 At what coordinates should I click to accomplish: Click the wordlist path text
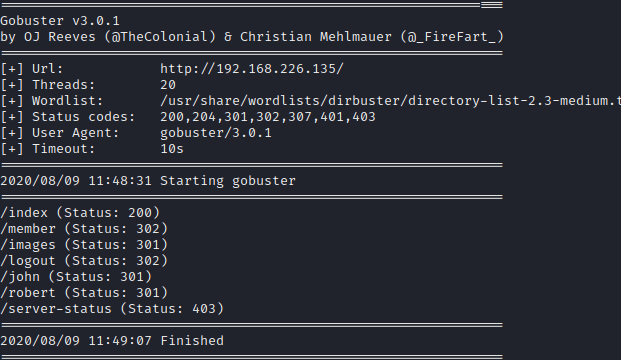[391, 101]
